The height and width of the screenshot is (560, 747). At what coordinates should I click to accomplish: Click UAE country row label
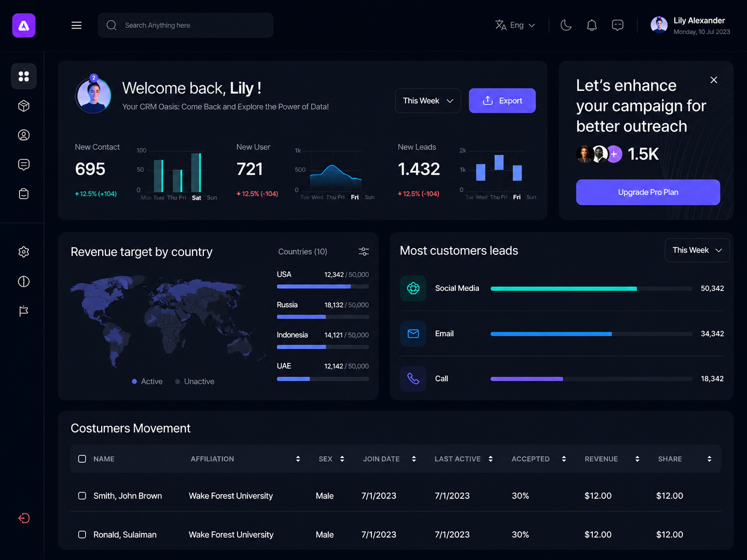coord(284,366)
